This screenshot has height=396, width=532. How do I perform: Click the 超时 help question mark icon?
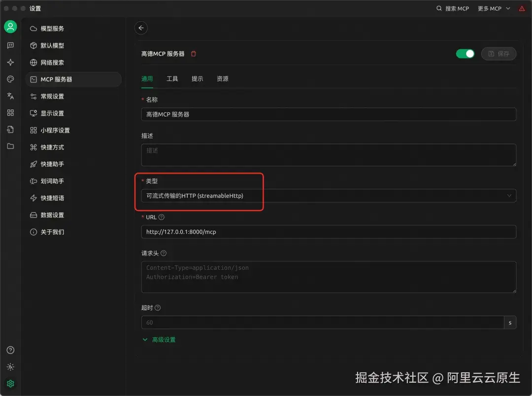(158, 308)
